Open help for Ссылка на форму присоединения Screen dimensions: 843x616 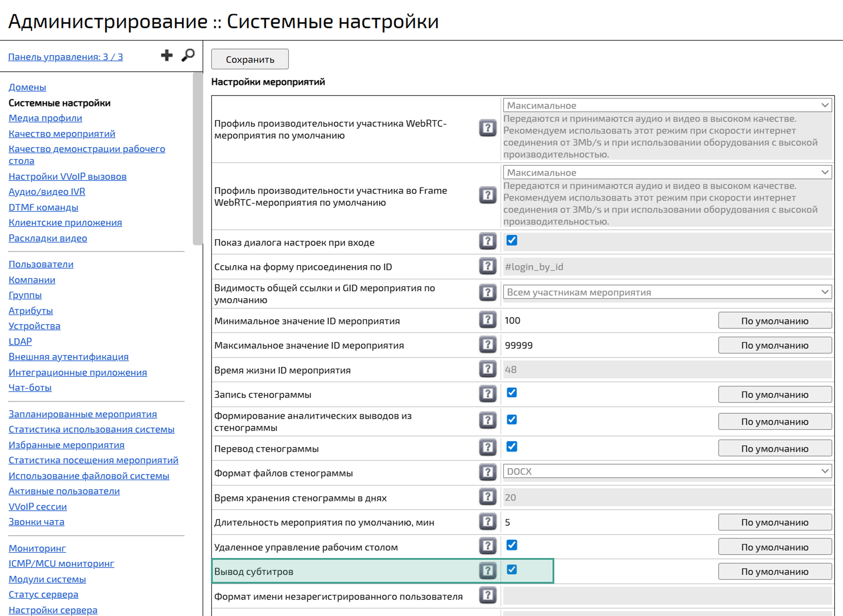487,266
